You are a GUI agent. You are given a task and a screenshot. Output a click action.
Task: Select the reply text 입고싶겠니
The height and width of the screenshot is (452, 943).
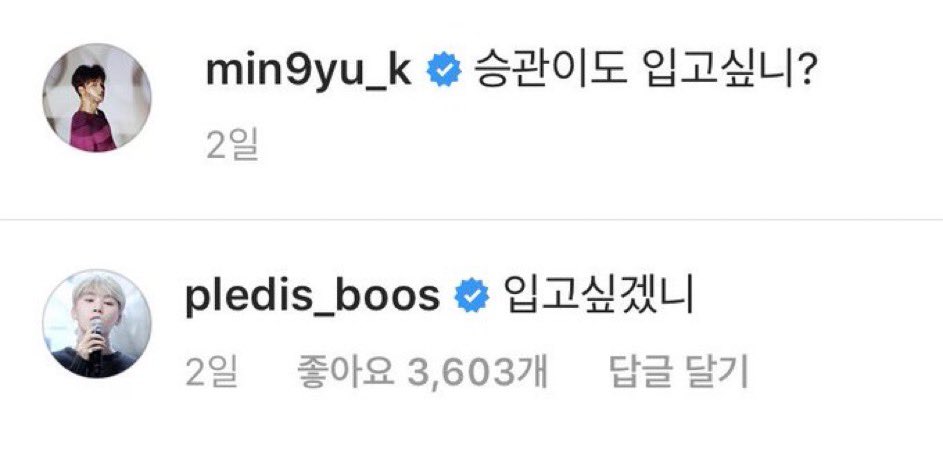pyautogui.click(x=598, y=298)
